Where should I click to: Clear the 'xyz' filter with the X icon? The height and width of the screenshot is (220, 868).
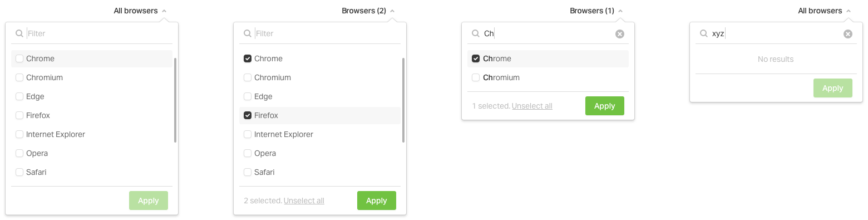tap(848, 34)
